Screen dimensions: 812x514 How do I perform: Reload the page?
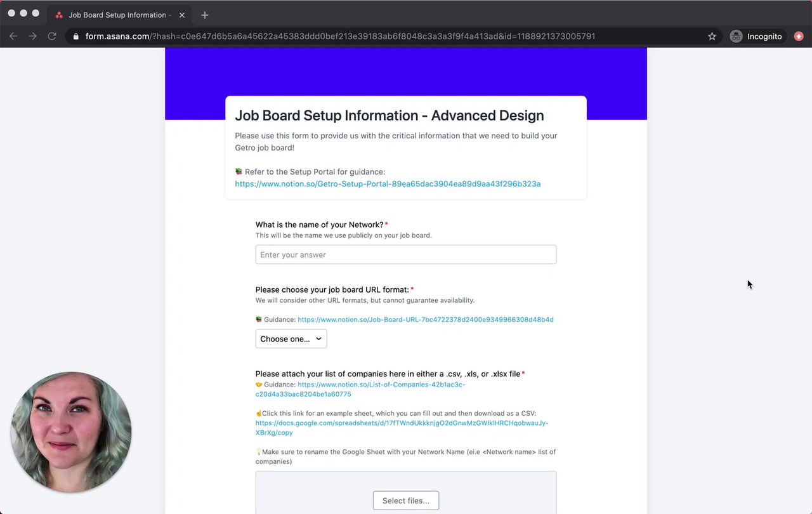52,36
